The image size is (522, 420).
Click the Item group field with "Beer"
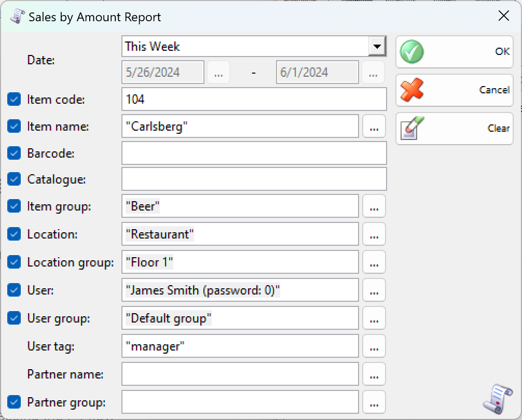pyautogui.click(x=240, y=206)
